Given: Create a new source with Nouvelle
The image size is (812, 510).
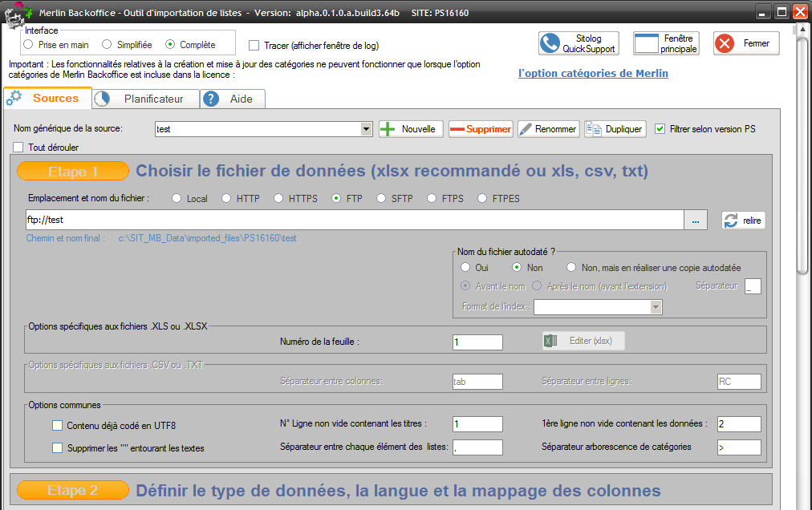Looking at the screenshot, I should (x=411, y=129).
